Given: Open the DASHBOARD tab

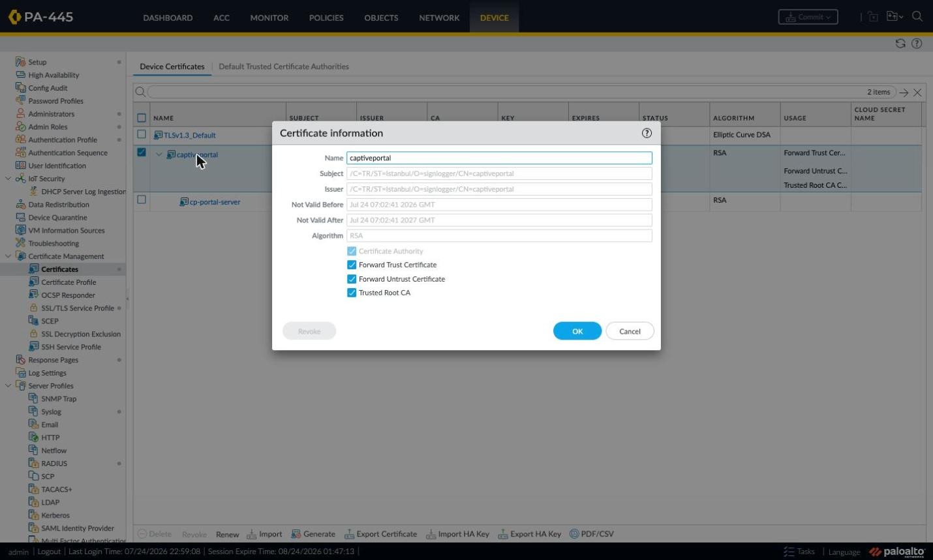Looking at the screenshot, I should tap(168, 18).
